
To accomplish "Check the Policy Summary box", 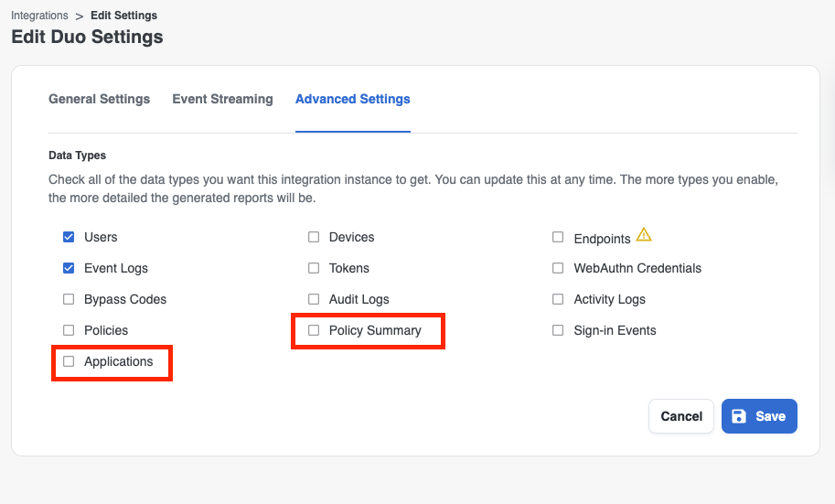I will coord(314,330).
